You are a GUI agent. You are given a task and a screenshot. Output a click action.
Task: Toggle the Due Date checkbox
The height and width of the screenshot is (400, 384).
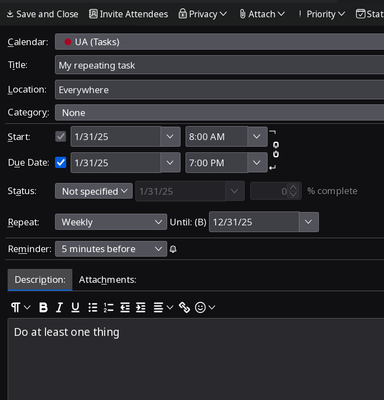pos(61,163)
